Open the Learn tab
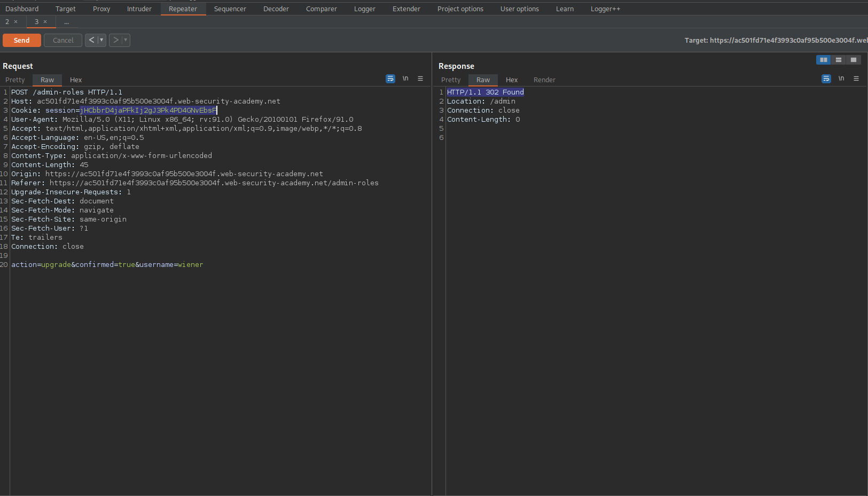The image size is (868, 496). [x=565, y=9]
